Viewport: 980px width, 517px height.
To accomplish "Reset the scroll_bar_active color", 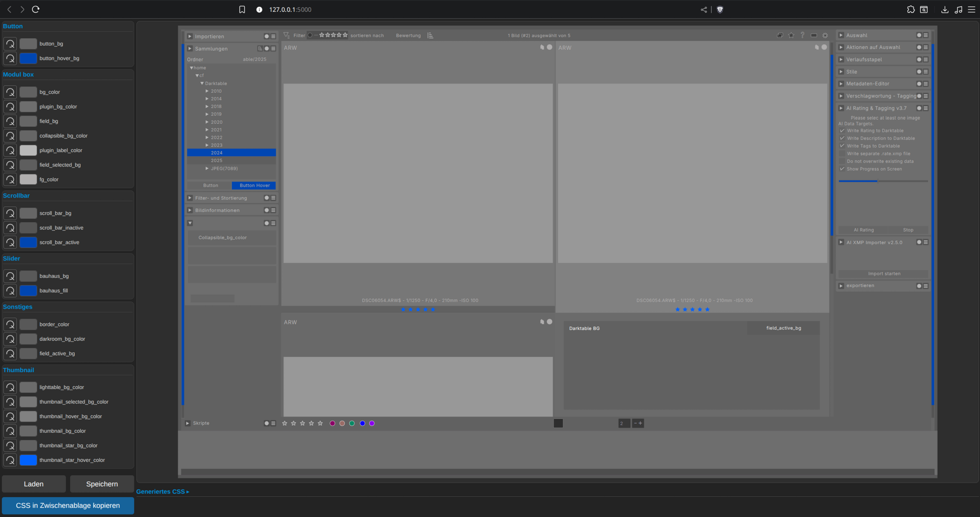I will coord(10,242).
